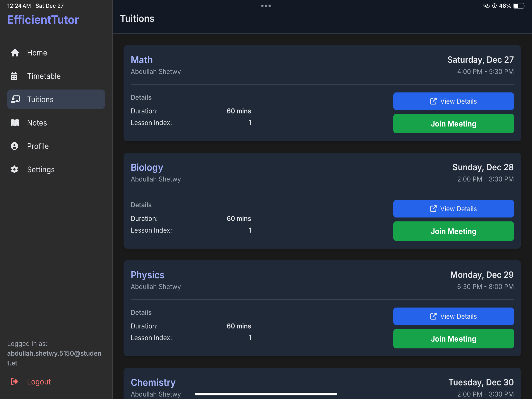Click the Tuitions teacher icon in the sidebar

click(x=15, y=99)
